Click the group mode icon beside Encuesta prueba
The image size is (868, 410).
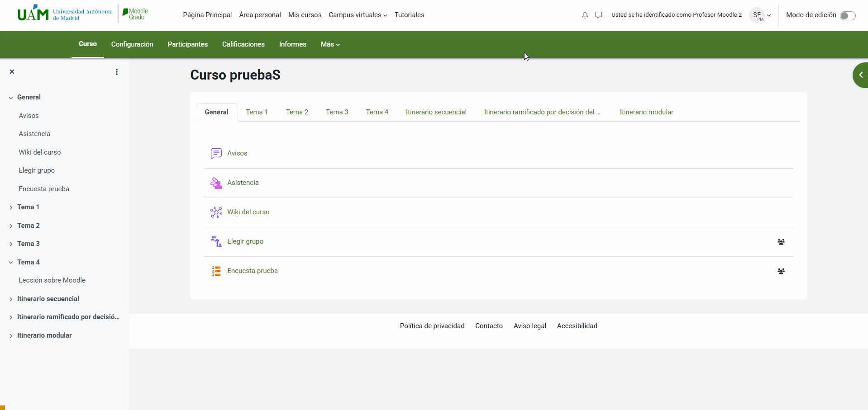point(781,271)
